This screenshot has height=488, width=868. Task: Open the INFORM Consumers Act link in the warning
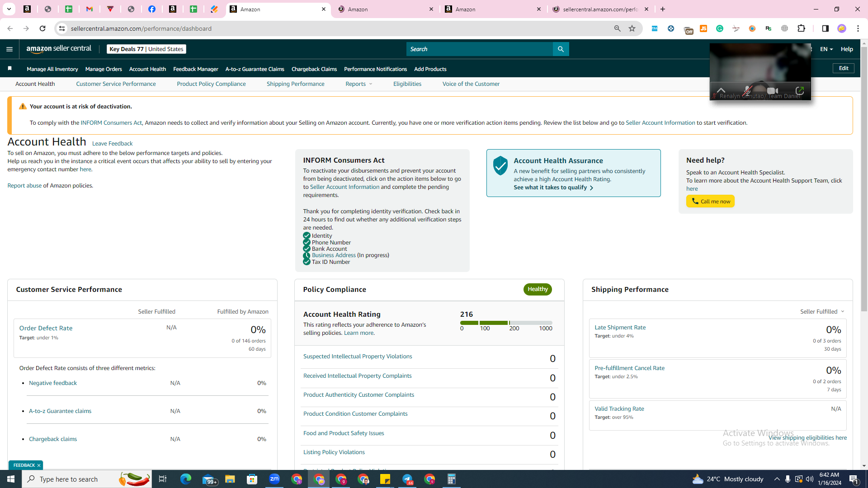pos(111,123)
